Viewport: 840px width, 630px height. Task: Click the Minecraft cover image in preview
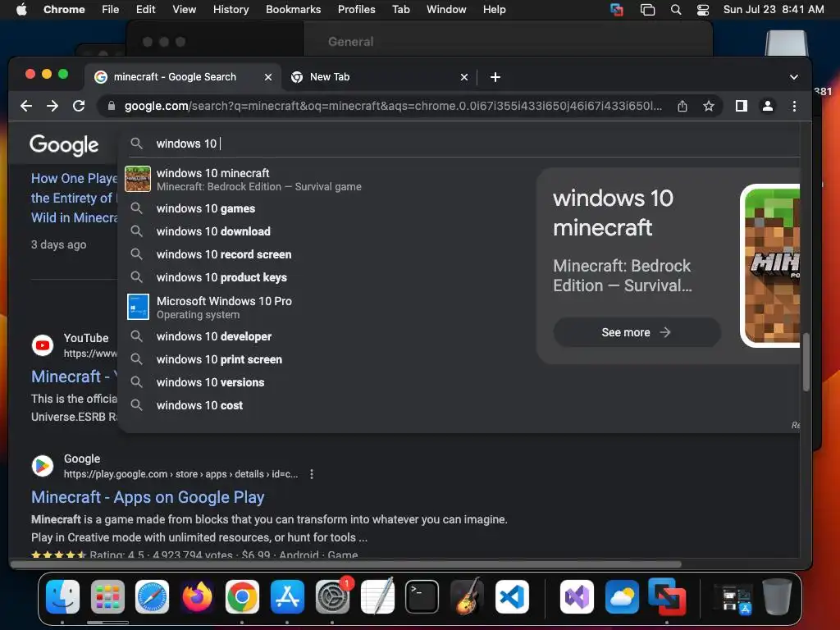pyautogui.click(x=770, y=266)
